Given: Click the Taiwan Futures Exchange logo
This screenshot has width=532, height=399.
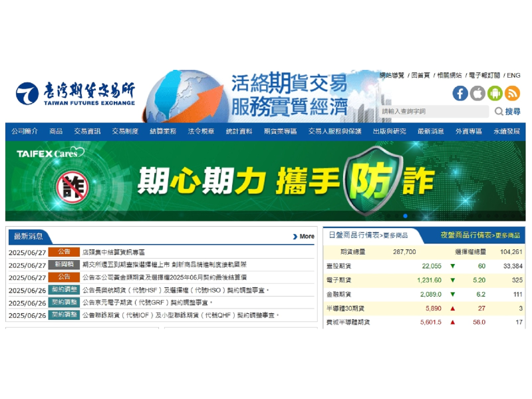Looking at the screenshot, I should [x=75, y=94].
